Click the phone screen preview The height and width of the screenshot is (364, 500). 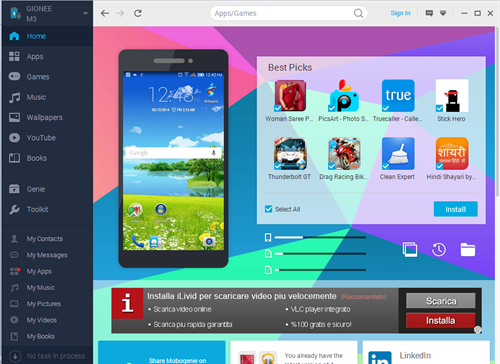(173, 161)
